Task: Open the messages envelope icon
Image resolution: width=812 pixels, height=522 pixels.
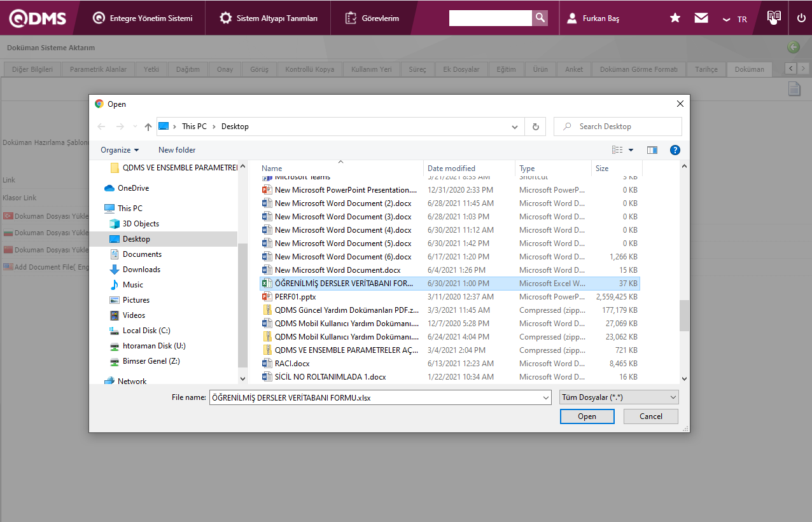Action: tap(701, 18)
